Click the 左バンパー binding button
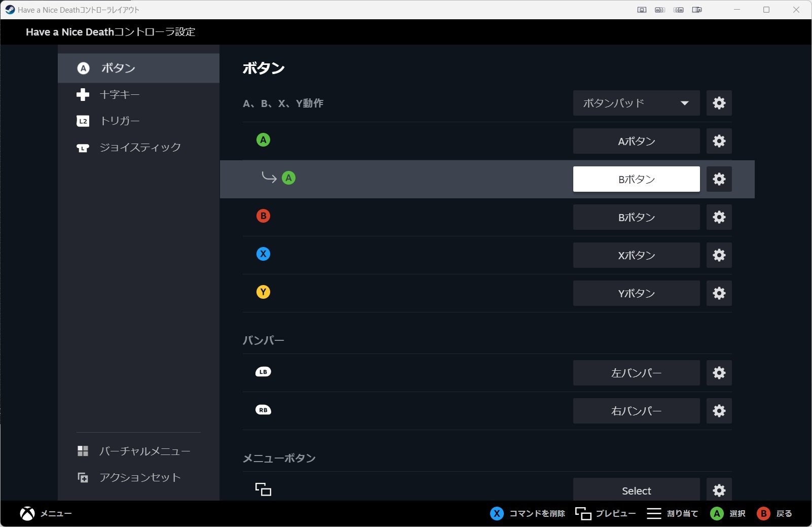 point(636,373)
